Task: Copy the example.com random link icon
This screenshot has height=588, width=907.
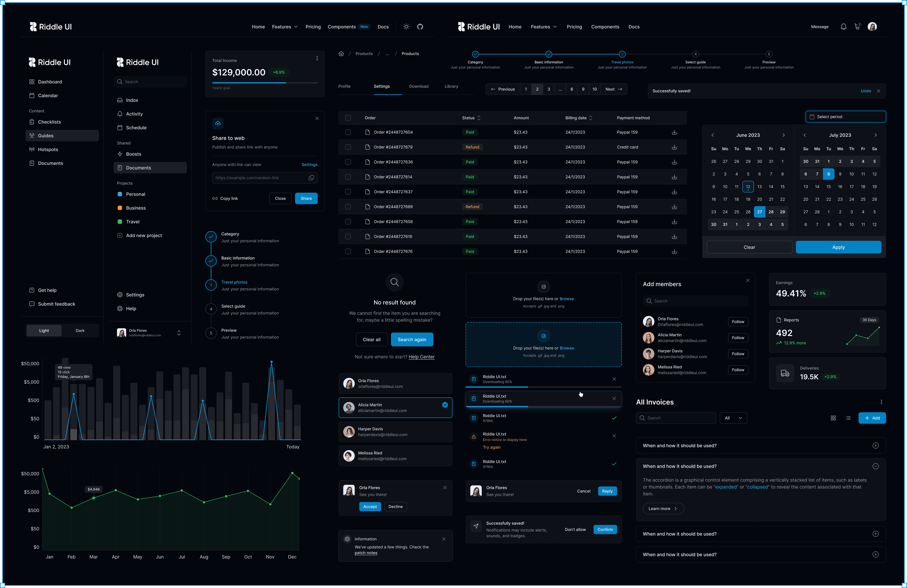Action: click(x=311, y=178)
